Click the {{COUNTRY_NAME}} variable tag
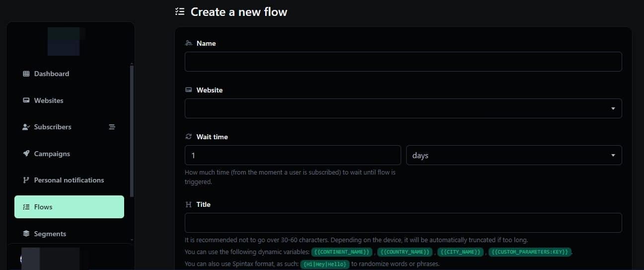 (x=405, y=252)
